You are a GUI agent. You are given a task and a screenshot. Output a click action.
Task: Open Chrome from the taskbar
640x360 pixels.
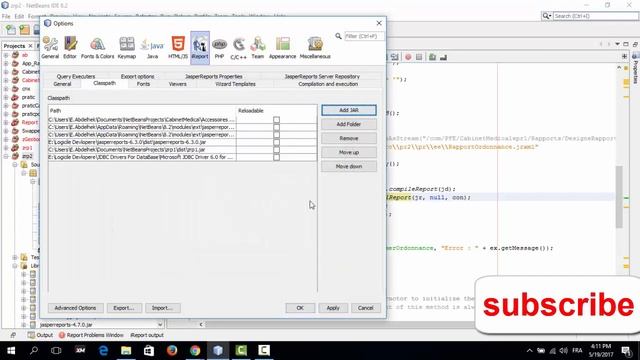point(195,350)
